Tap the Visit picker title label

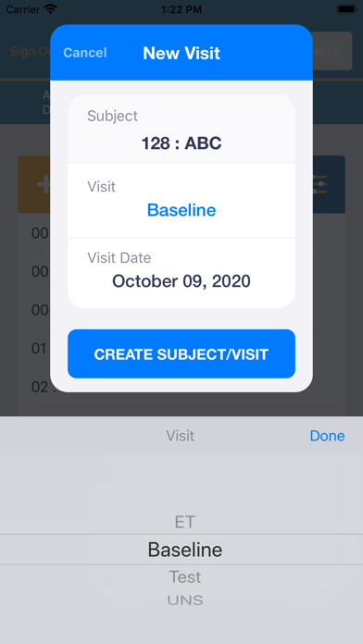click(180, 436)
